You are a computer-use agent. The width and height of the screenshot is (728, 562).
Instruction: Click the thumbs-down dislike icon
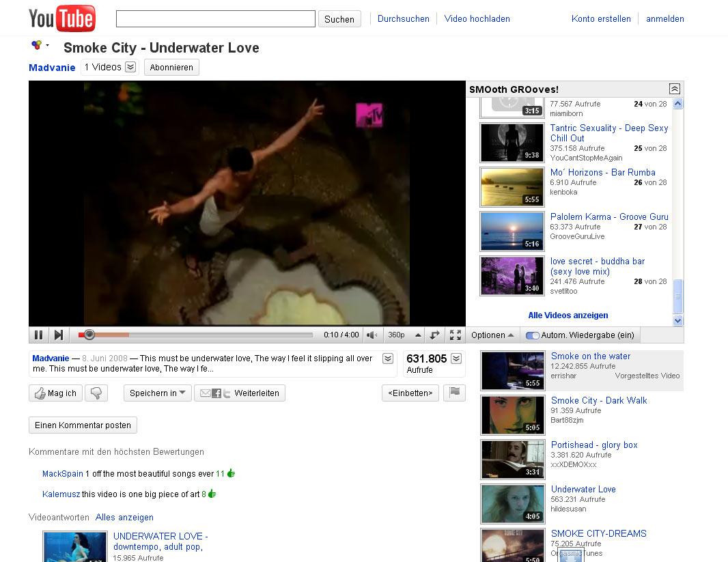[97, 393]
